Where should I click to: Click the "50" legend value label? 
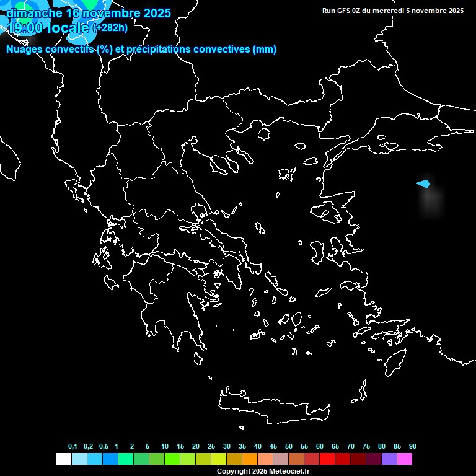tap(289, 446)
